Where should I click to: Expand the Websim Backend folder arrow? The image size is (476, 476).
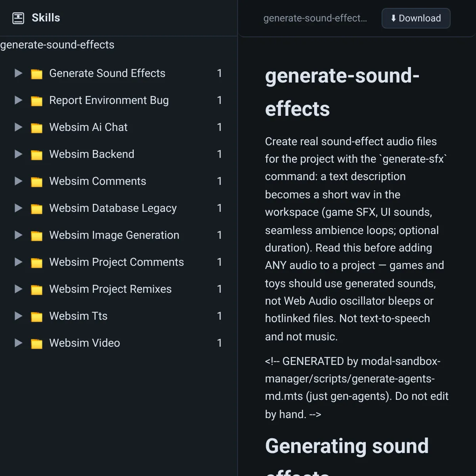18,154
